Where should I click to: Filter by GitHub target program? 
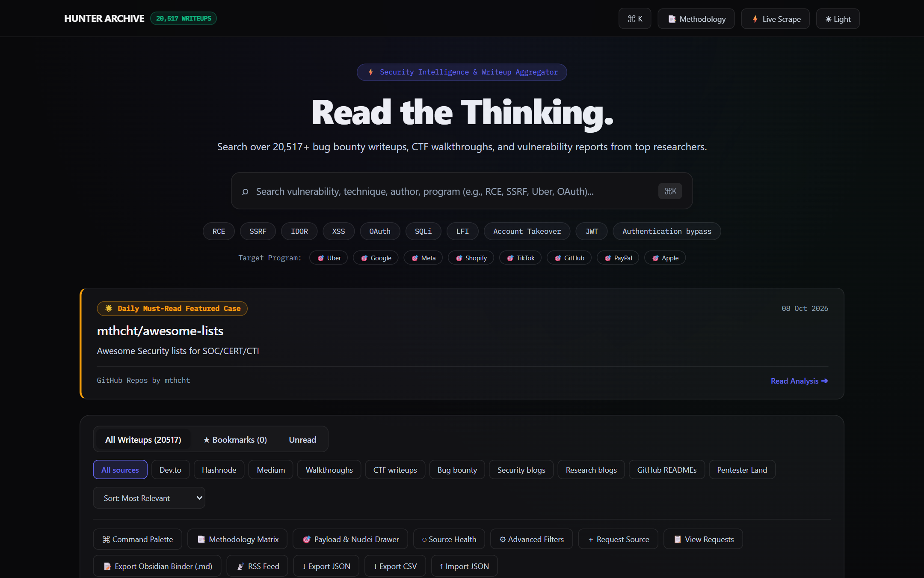click(569, 258)
